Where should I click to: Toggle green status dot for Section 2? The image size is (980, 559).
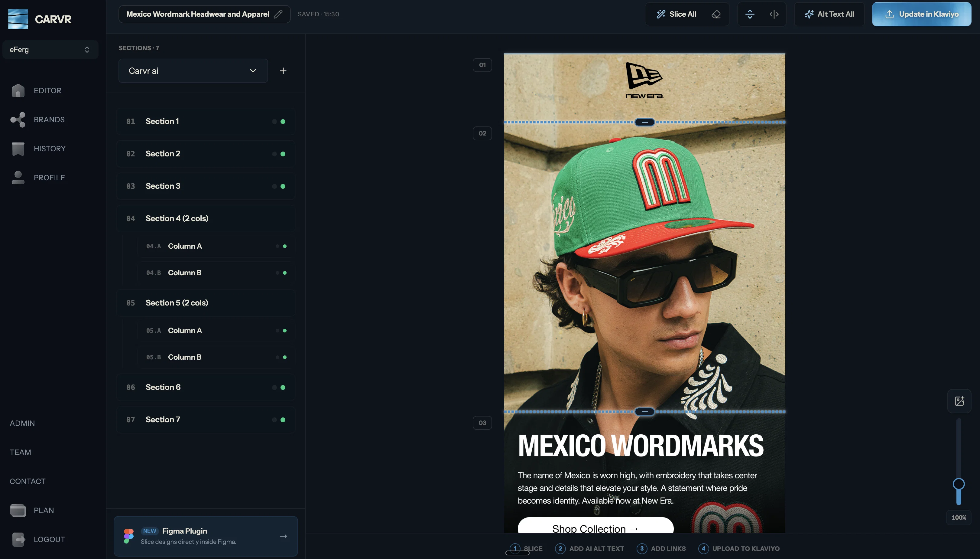[283, 154]
